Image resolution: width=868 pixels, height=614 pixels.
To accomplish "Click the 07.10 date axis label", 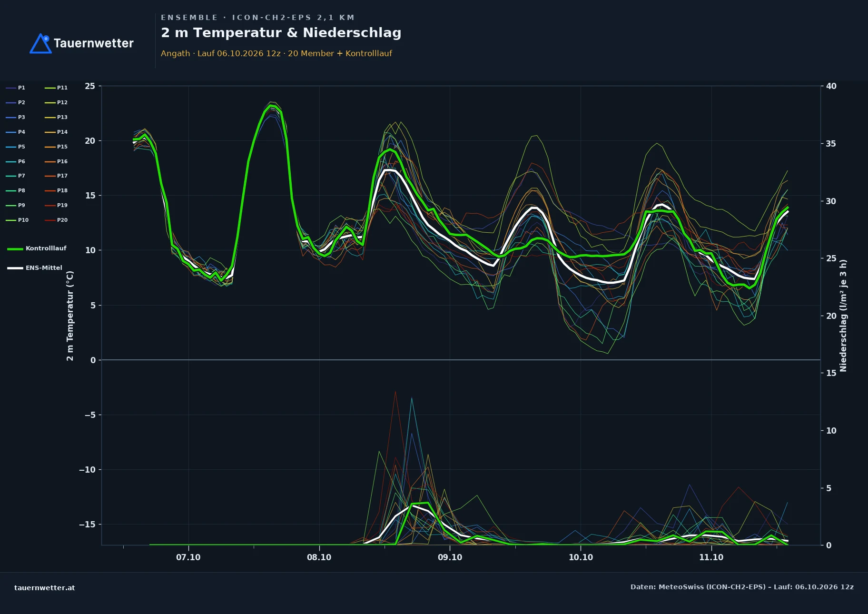I will (x=188, y=557).
